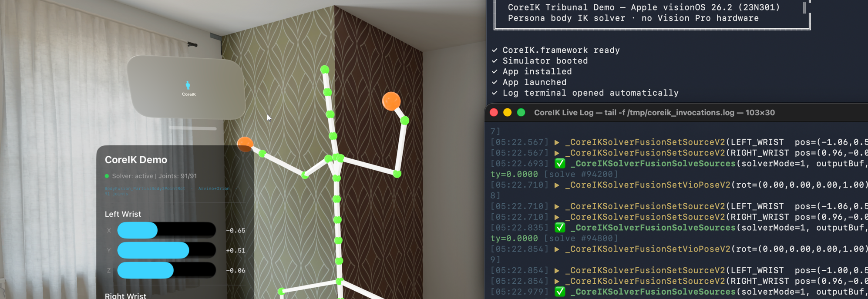The image size is (868, 299).
Task: Click the Right Wrist section label
Action: pos(125,296)
